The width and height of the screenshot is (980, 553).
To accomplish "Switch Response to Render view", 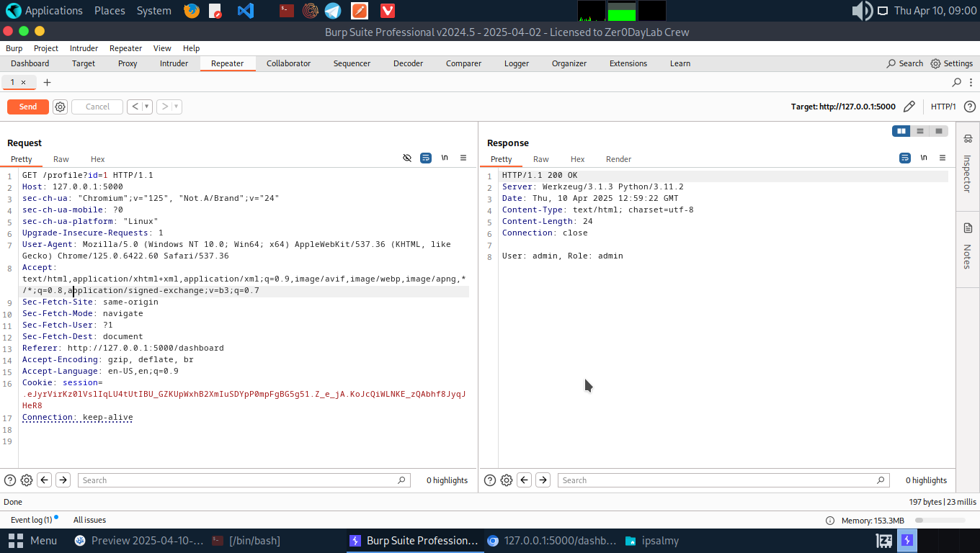I will [x=618, y=159].
